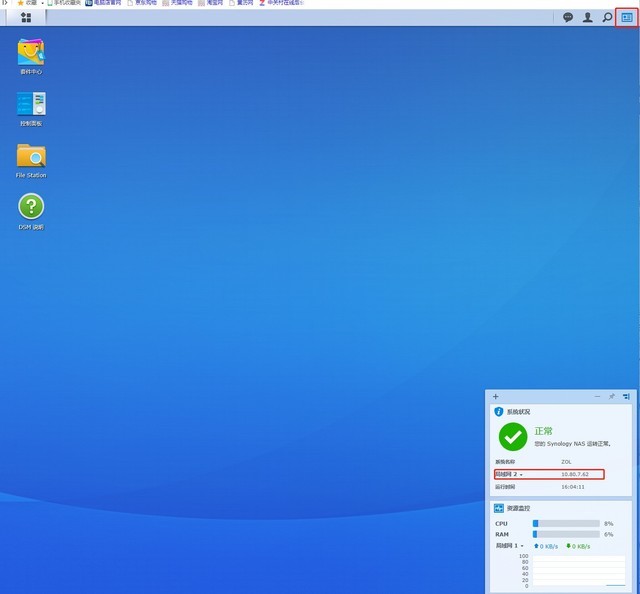Click the search magnifier icon

click(x=607, y=18)
